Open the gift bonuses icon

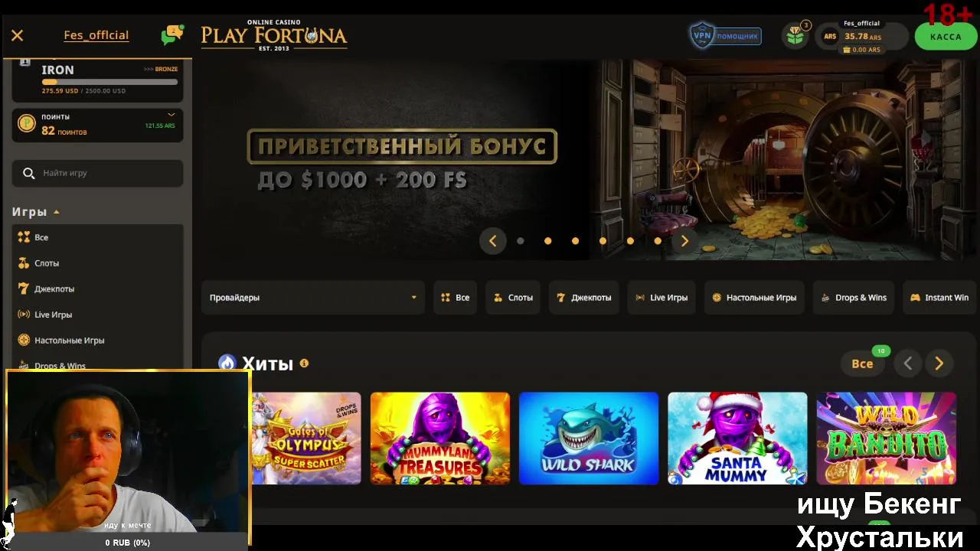(x=795, y=36)
